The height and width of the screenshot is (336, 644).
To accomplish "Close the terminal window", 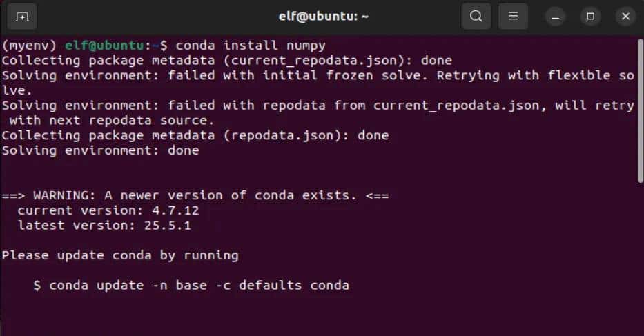I will pos(625,16).
